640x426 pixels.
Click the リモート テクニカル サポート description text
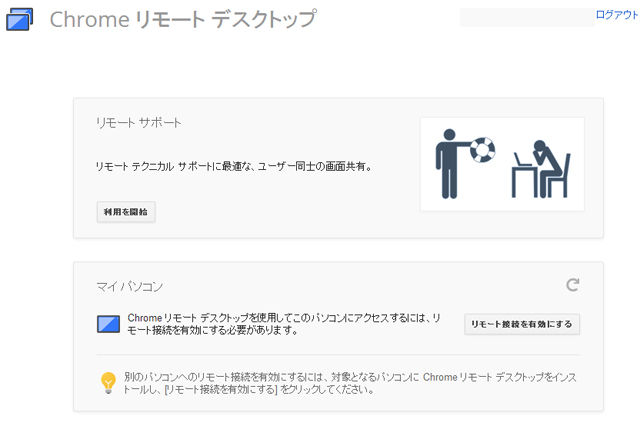coord(234,166)
